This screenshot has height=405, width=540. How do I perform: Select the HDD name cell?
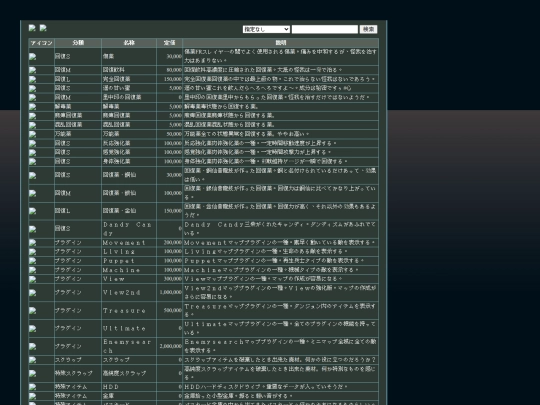coord(129,387)
